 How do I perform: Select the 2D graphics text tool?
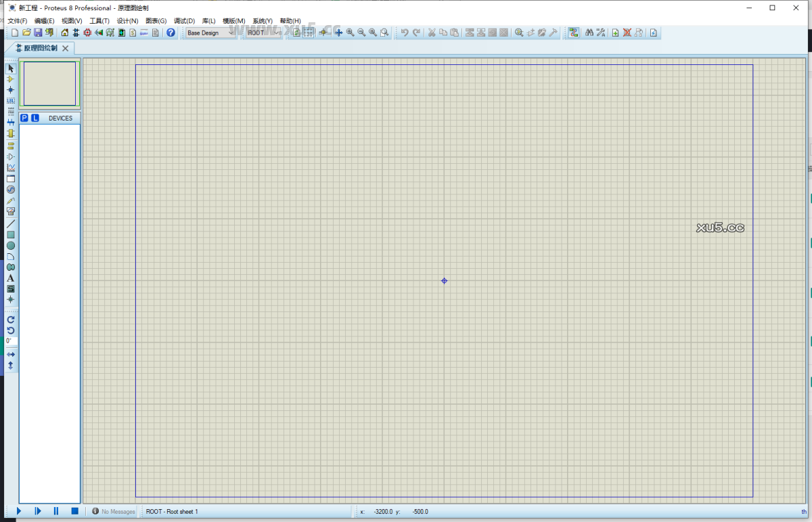(x=10, y=278)
